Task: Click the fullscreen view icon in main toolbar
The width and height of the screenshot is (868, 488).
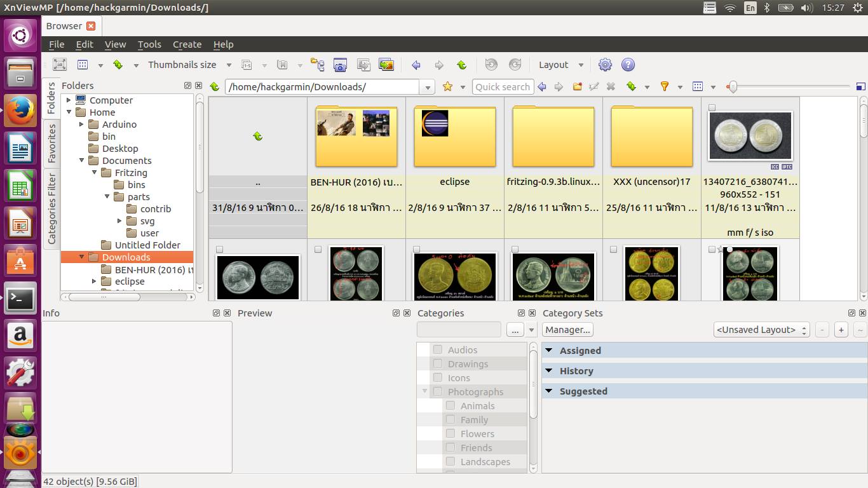Action: point(60,65)
